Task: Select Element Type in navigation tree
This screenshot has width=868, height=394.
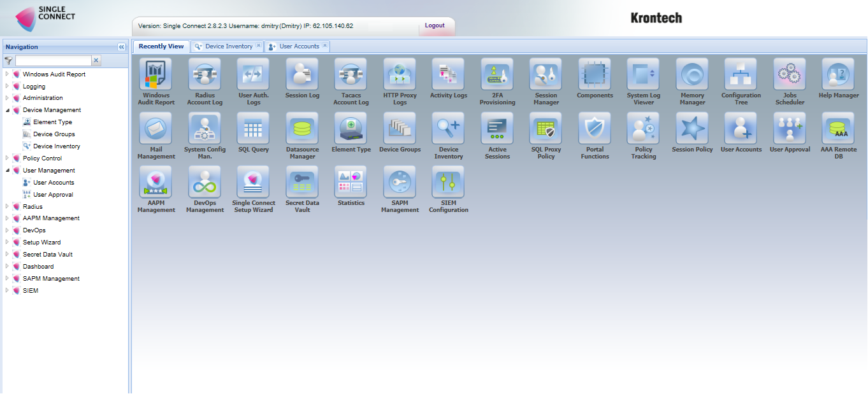Action: 52,122
